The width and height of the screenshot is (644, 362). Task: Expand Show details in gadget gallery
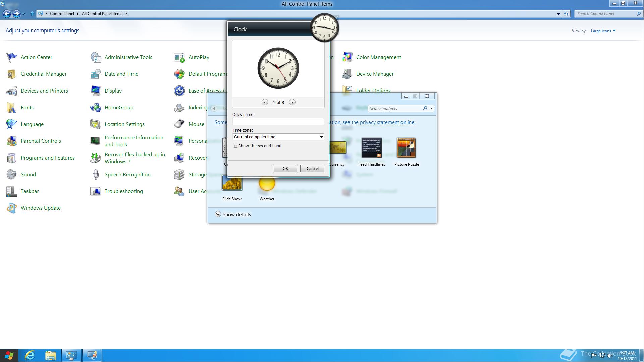click(233, 215)
